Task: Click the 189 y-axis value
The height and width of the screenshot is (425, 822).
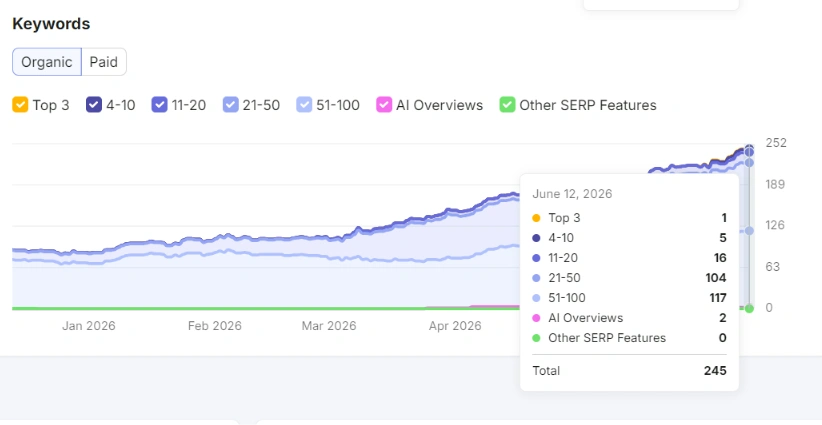Action: click(x=775, y=184)
